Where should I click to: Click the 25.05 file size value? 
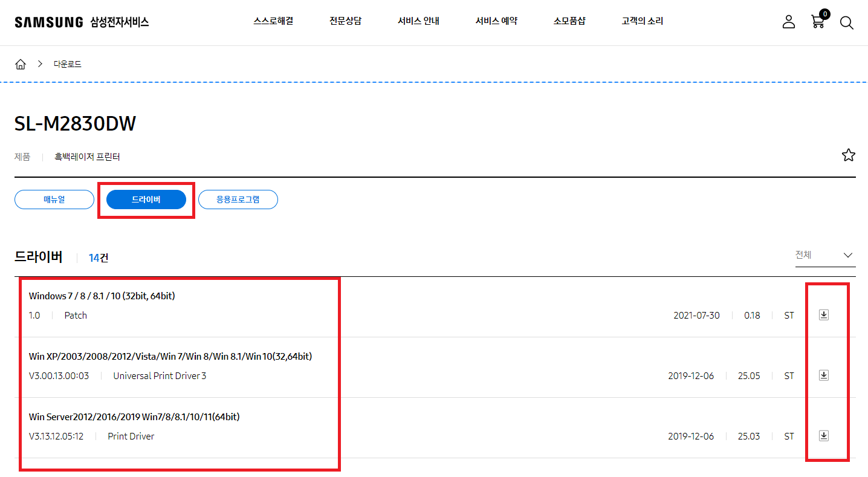pos(749,375)
